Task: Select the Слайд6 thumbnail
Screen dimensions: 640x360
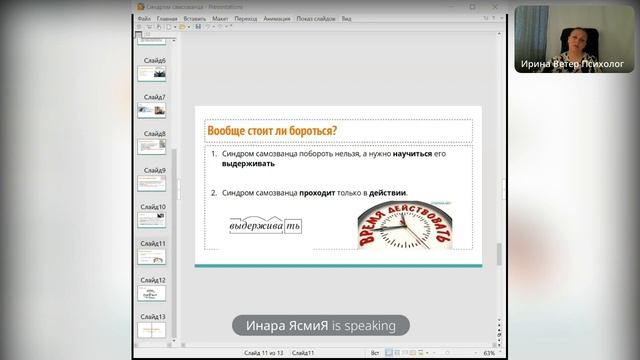Action: tap(151, 74)
